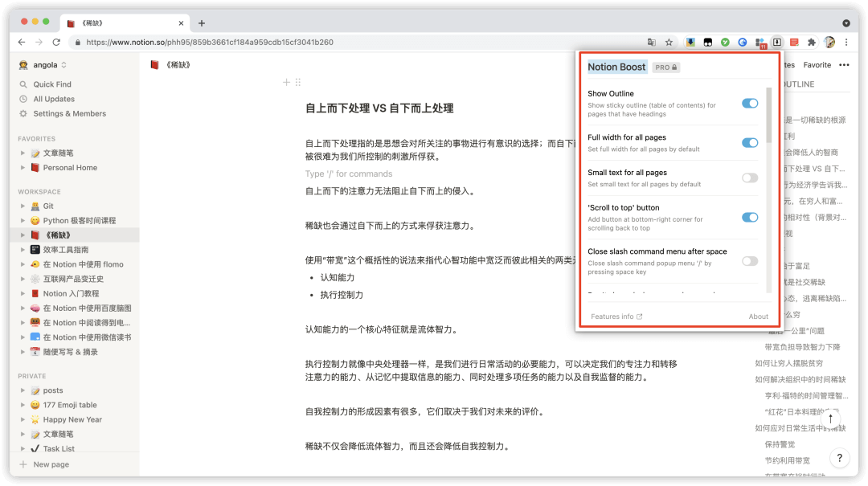
Task: Click the Features info external link icon
Action: point(640,317)
